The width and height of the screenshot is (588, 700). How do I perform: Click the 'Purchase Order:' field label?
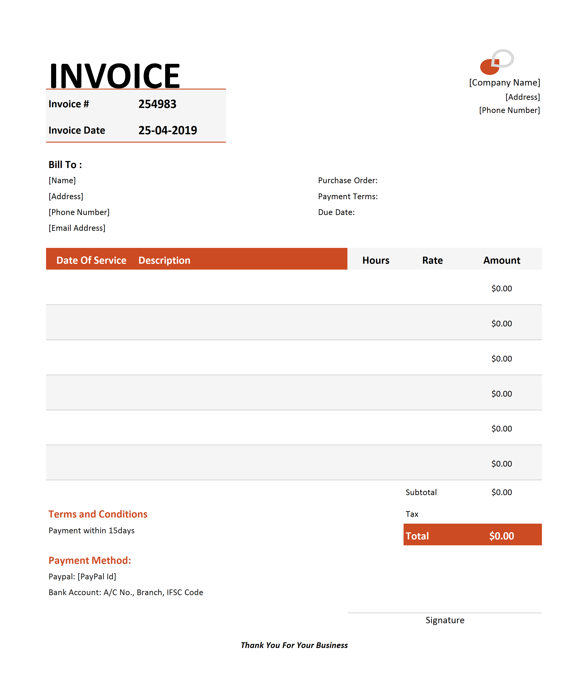348,180
